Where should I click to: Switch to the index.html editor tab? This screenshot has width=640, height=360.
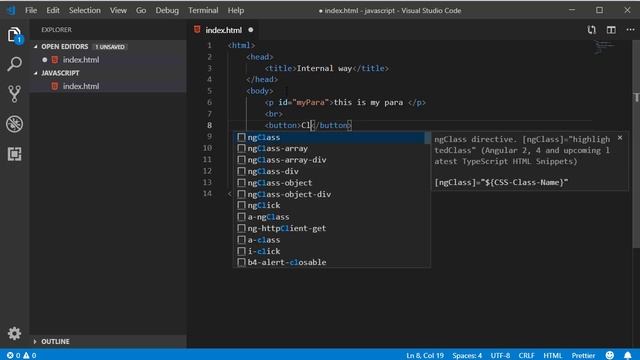224,30
